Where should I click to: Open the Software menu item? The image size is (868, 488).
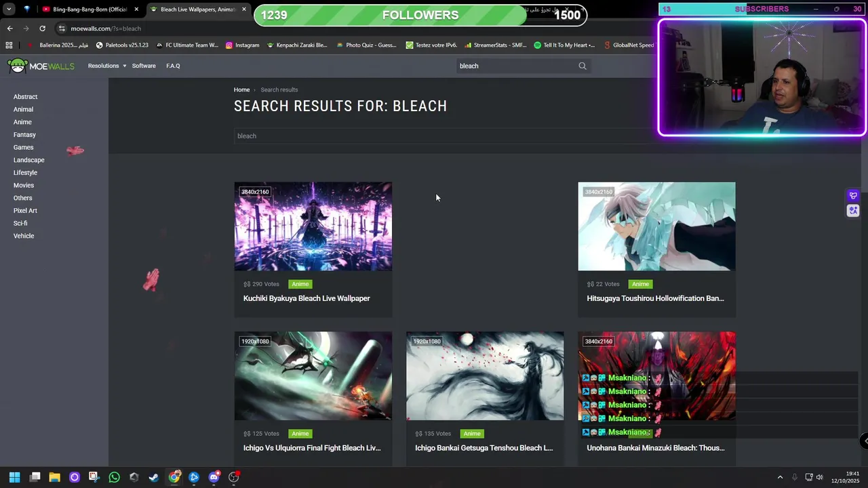click(x=144, y=66)
